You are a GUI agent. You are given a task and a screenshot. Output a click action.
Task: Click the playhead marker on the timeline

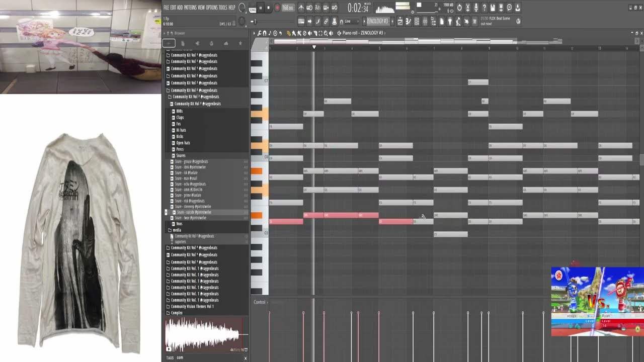click(314, 47)
